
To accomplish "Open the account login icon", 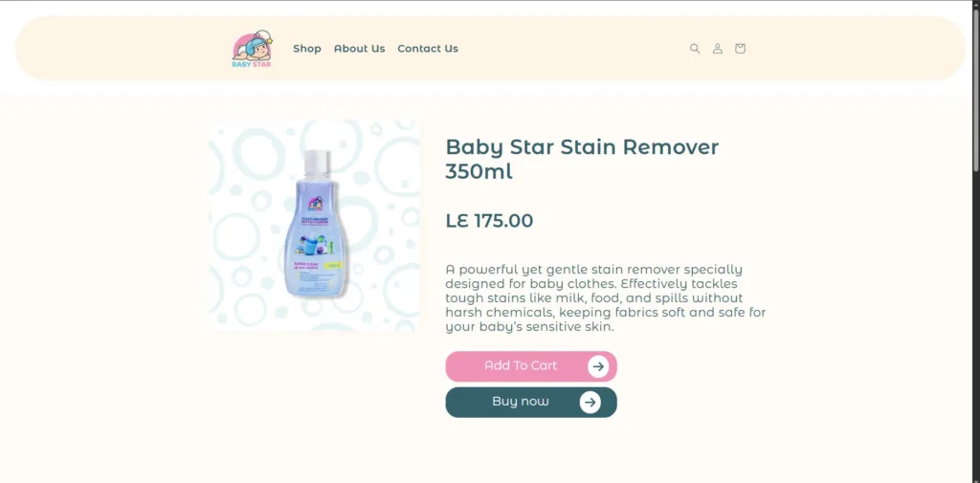I will (x=718, y=49).
